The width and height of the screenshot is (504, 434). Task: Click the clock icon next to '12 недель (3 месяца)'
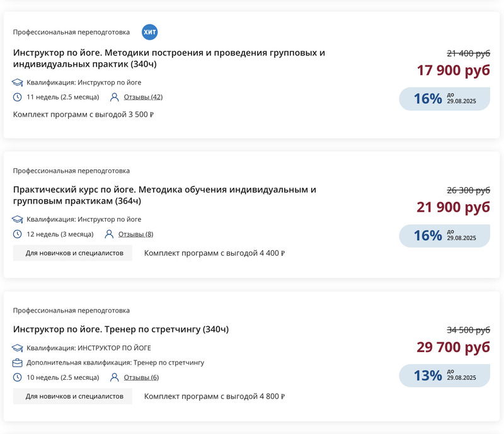(x=17, y=234)
